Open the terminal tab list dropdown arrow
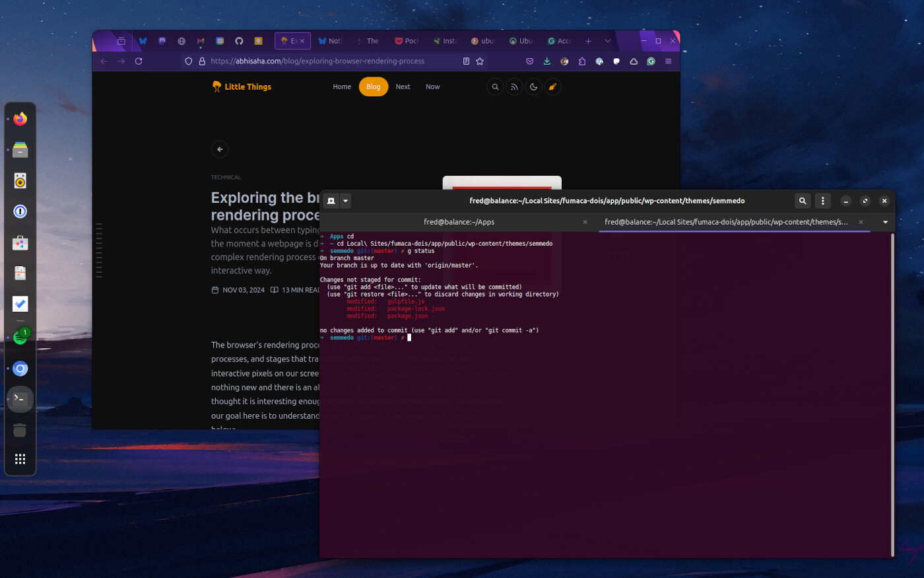Image resolution: width=924 pixels, height=578 pixels. pos(885,222)
